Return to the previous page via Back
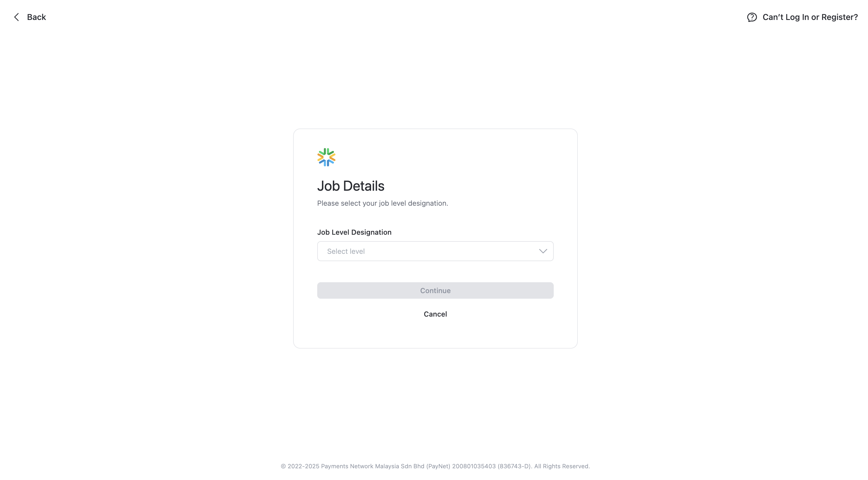 [30, 17]
